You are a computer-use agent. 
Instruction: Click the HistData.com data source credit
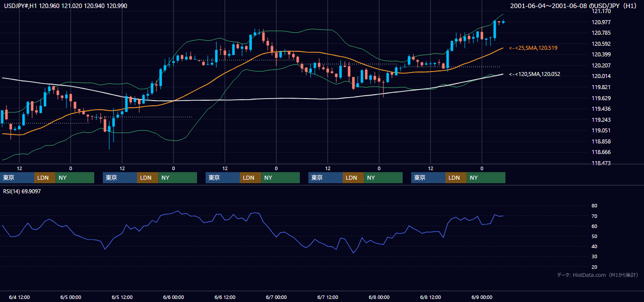[598, 275]
